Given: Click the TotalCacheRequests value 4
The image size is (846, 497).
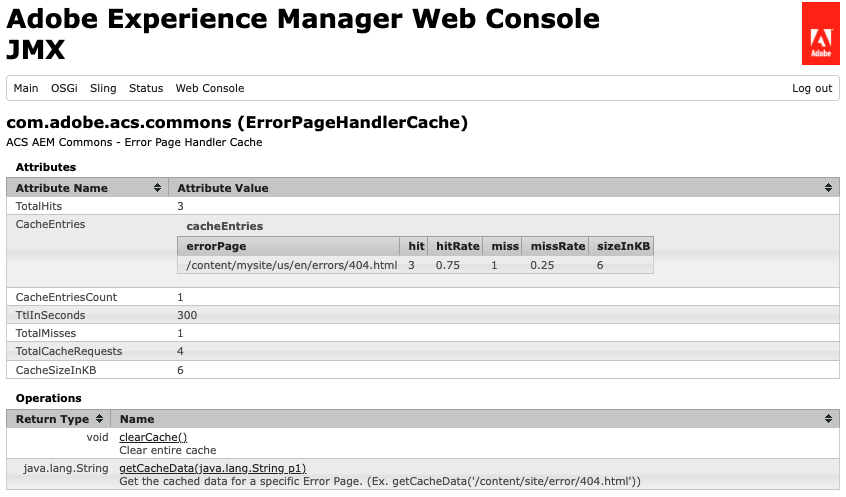Looking at the screenshot, I should tap(180, 351).
